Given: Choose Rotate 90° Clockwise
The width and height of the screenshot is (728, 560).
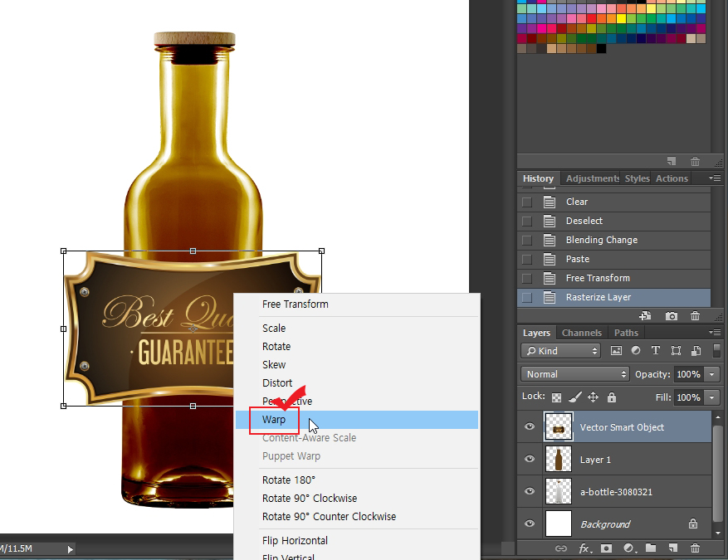Looking at the screenshot, I should pos(357,499).
